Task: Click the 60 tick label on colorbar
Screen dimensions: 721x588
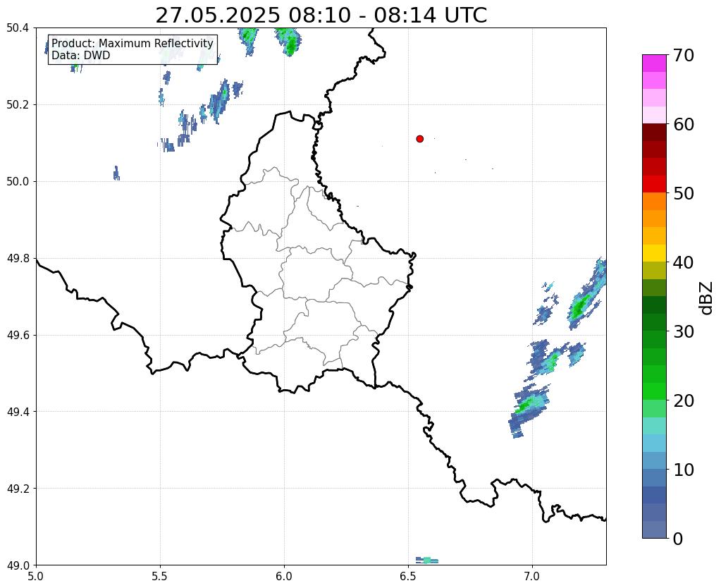Action: (x=684, y=124)
